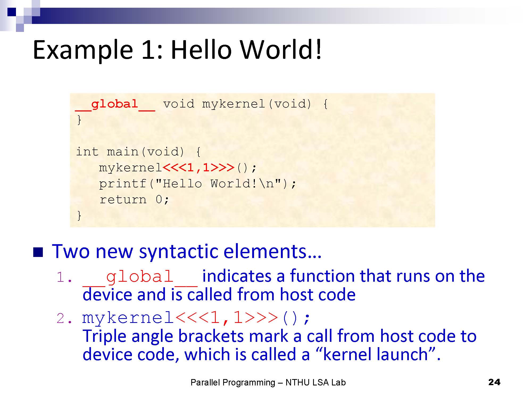Viewport: 532px width, 399px height.
Task: Click the dark blue square logo top-left
Action: [x=12, y=12]
